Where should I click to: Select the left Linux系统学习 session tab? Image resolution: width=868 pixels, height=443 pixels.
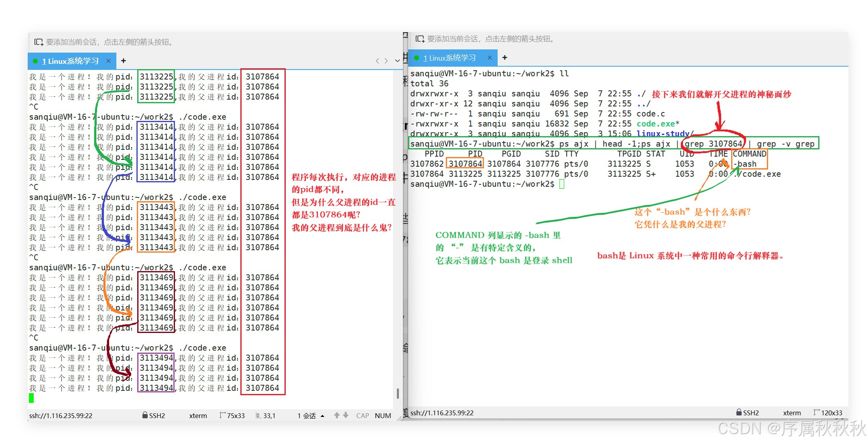click(70, 61)
